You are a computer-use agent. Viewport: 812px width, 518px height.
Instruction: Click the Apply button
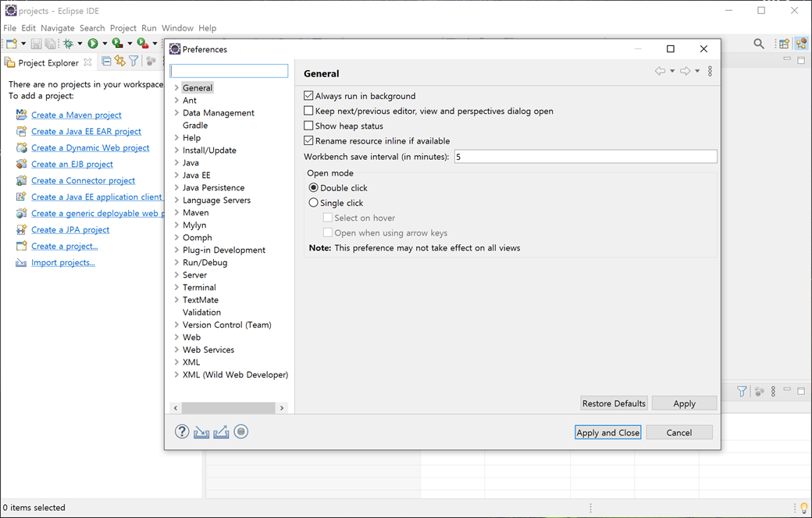tap(684, 403)
